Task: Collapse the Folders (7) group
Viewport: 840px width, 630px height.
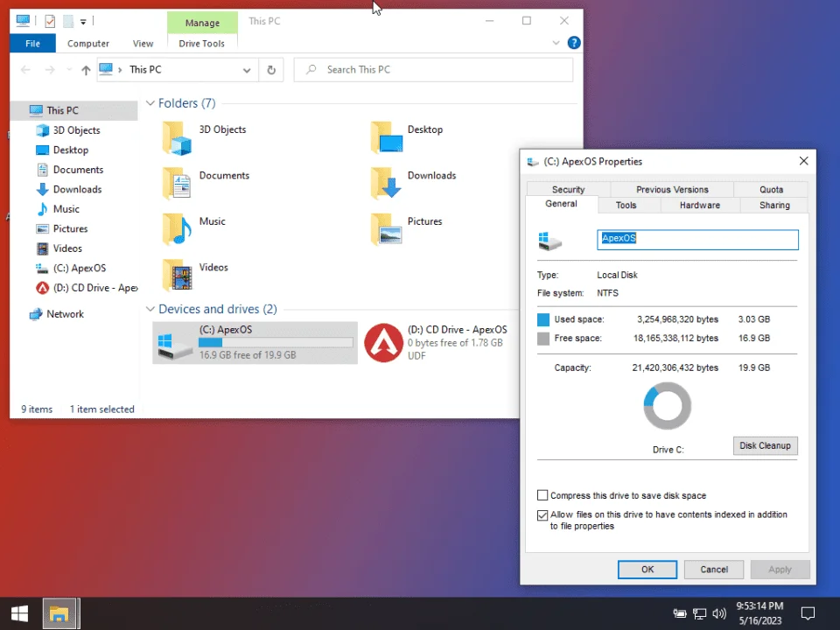Action: coord(150,103)
